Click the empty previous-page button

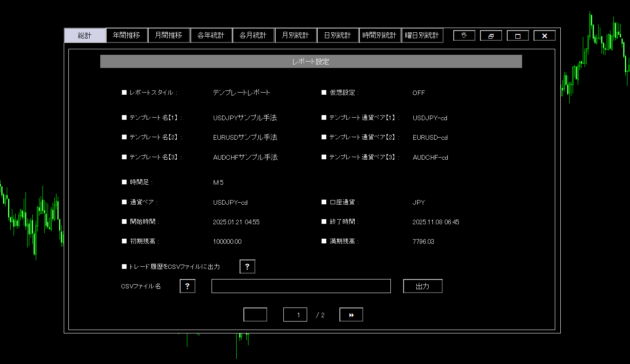pos(255,314)
